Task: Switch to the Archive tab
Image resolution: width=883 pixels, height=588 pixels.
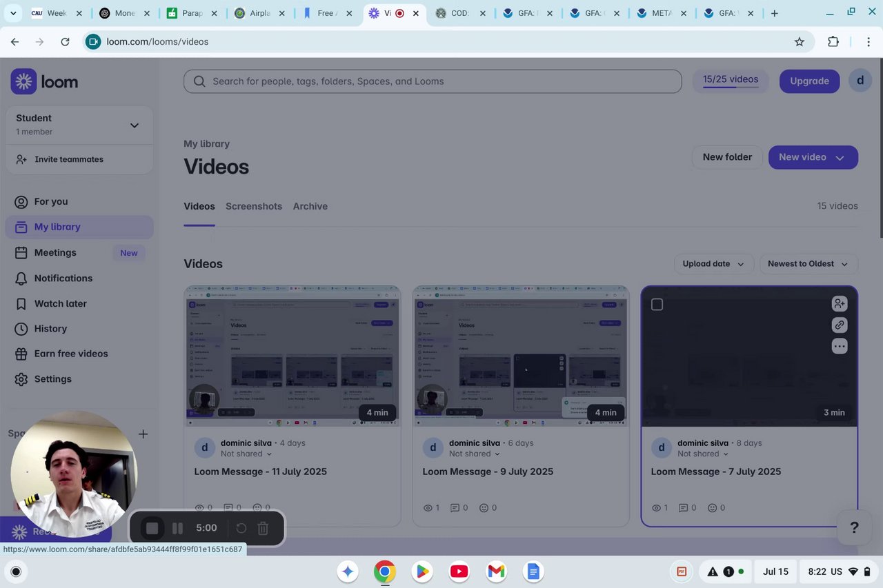Action: [x=310, y=206]
